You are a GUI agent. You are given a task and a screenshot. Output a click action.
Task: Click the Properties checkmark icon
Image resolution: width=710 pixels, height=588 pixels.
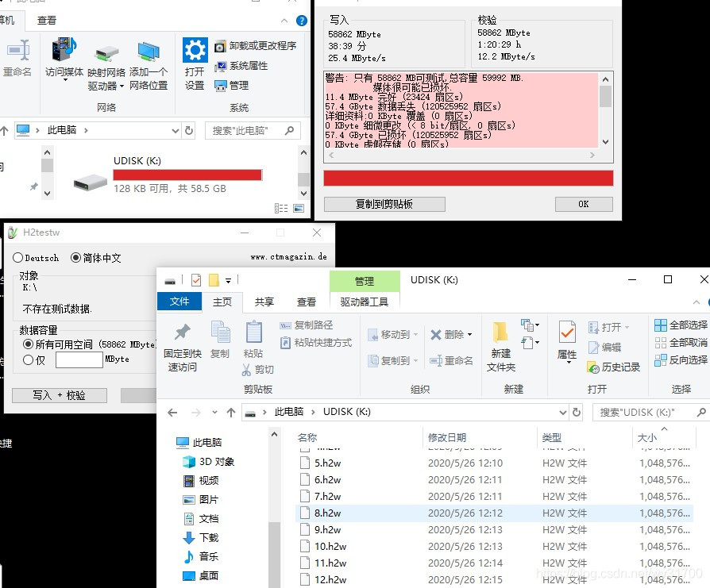pos(567,332)
